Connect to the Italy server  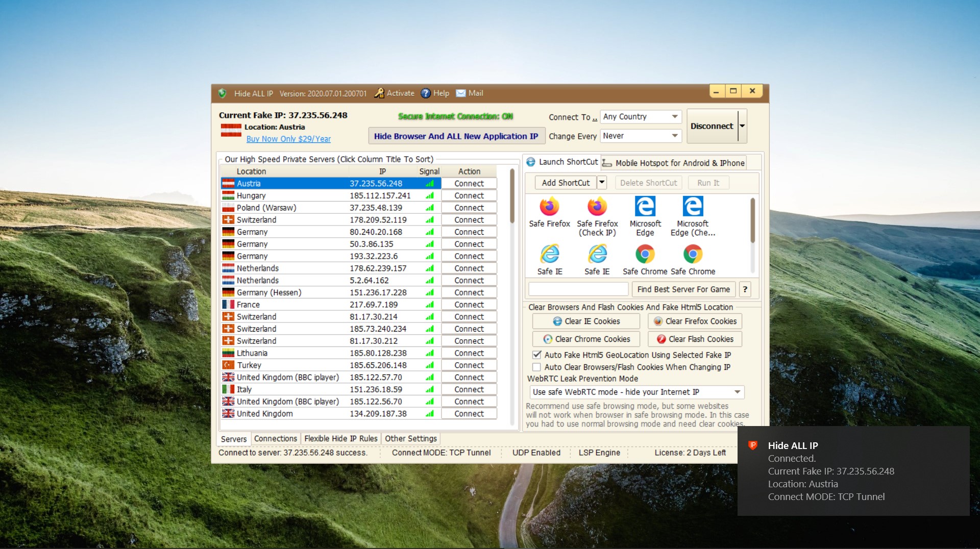pyautogui.click(x=469, y=389)
